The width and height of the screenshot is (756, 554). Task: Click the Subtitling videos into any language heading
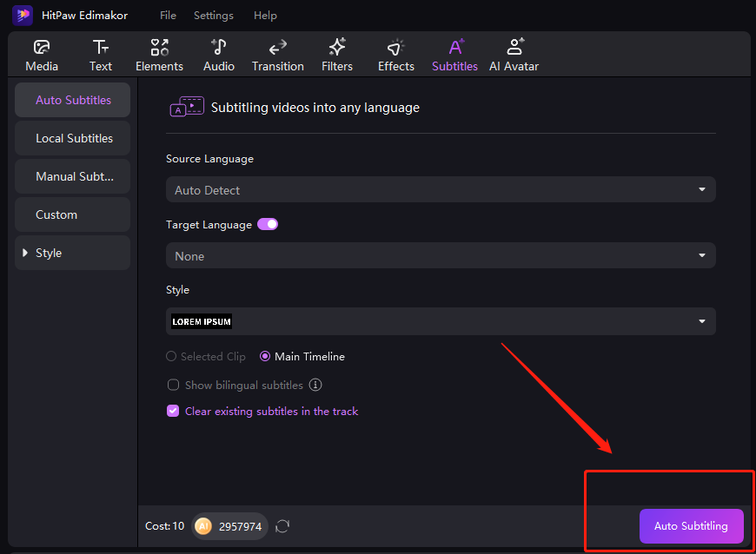tap(315, 108)
